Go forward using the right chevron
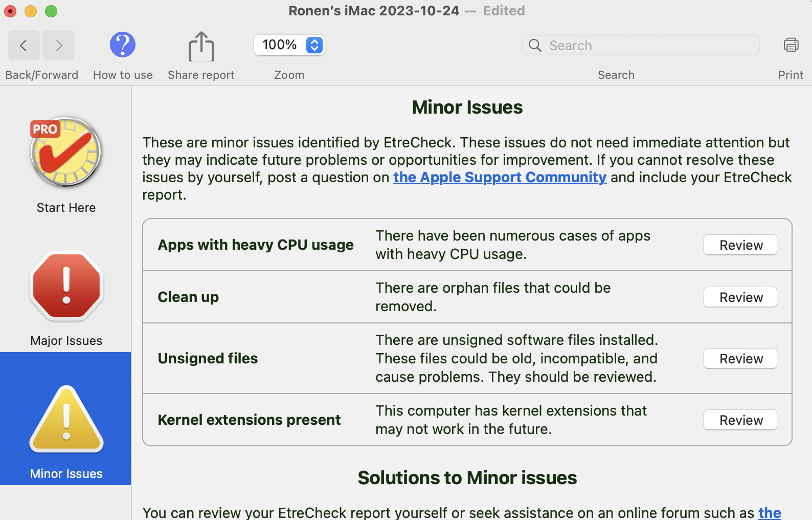The width and height of the screenshot is (812, 520). [x=59, y=46]
